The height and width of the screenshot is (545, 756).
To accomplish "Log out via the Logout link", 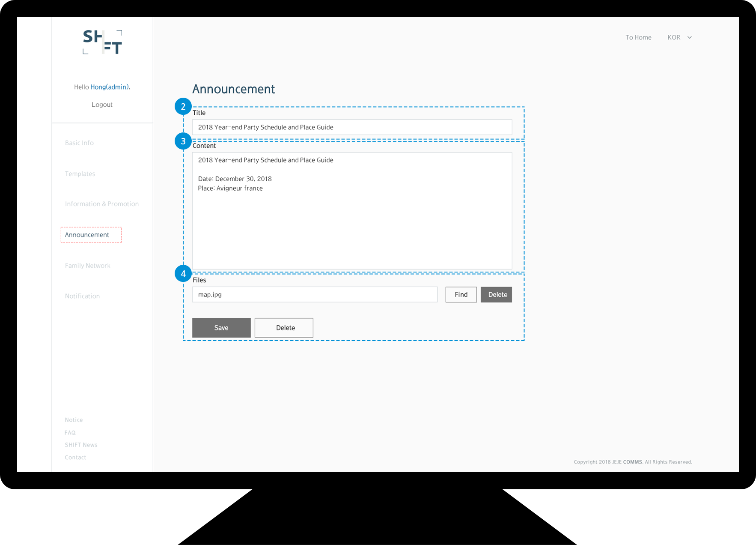I will (x=102, y=105).
